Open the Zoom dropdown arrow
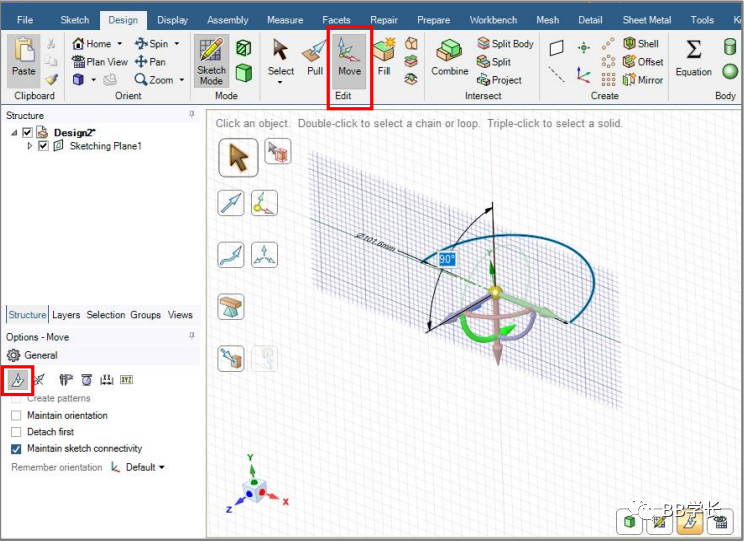Image resolution: width=745 pixels, height=542 pixels. tap(182, 80)
